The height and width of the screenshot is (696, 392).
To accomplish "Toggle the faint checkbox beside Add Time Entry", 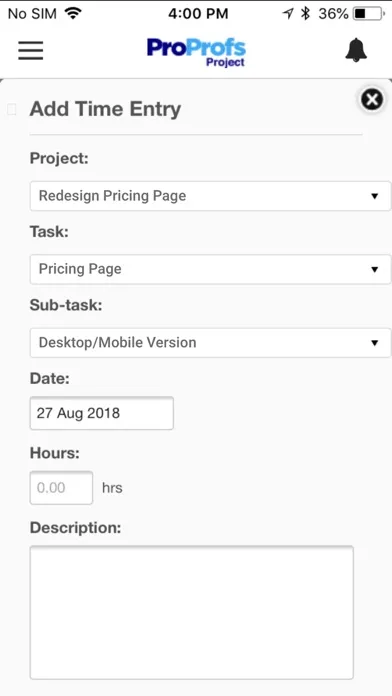I will tap(12, 109).
